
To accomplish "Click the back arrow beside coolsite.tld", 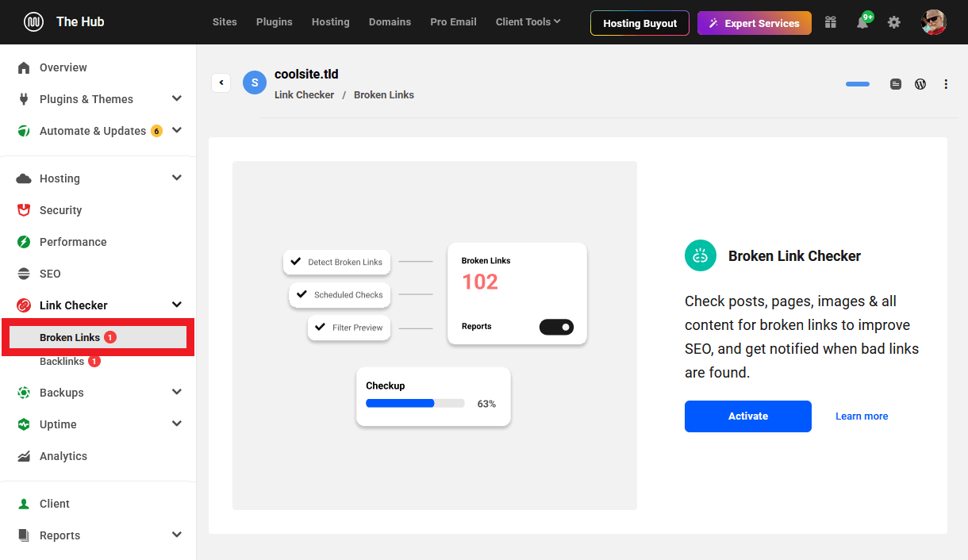I will pos(221,82).
